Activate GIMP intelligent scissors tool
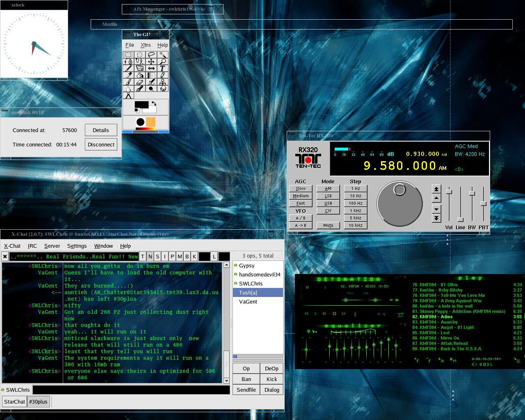This screenshot has height=420, width=525. point(140,62)
